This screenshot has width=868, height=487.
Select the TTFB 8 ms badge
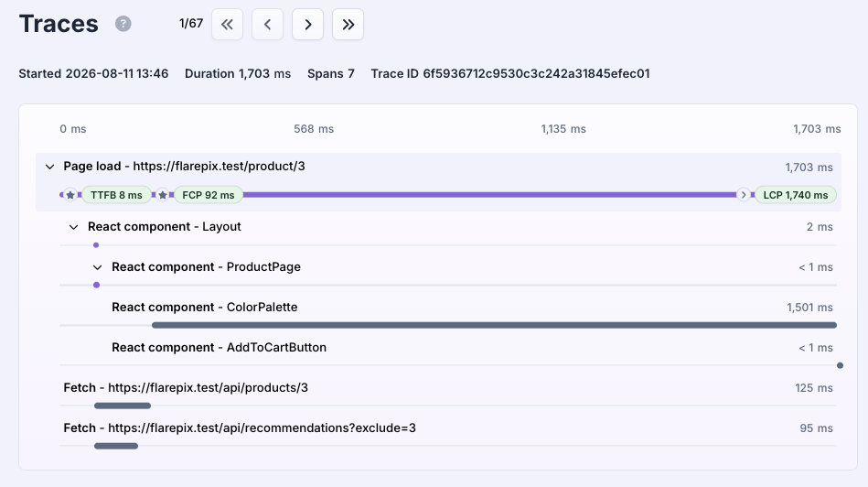(116, 195)
